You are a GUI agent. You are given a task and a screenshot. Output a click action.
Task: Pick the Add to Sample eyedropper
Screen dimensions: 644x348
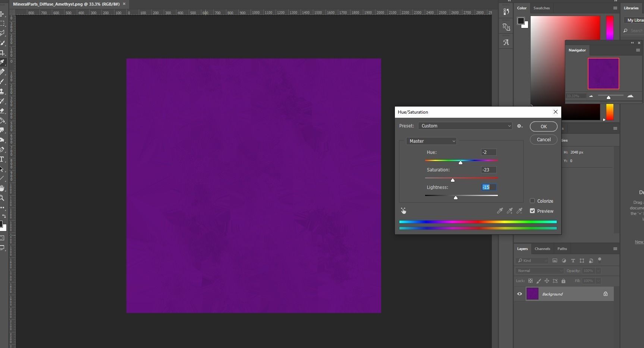click(509, 211)
